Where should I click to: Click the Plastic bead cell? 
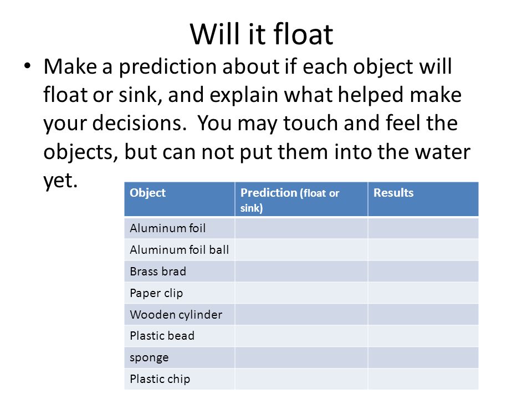click(180, 336)
